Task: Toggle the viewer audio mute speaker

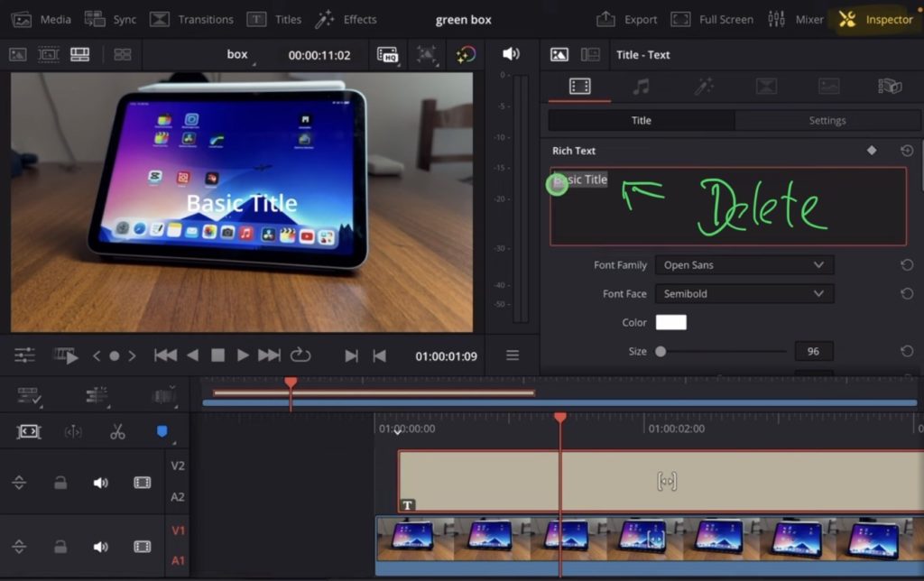Action: coord(511,54)
